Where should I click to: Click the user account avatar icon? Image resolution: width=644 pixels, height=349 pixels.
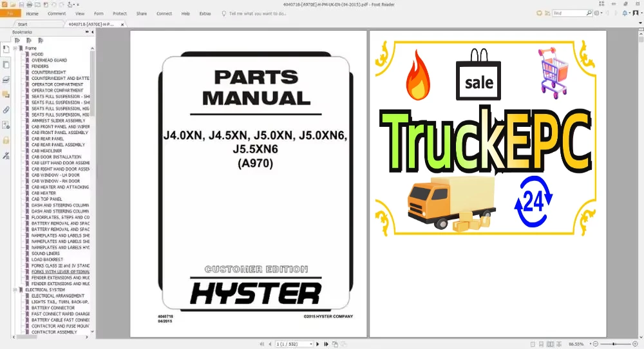[x=636, y=13]
